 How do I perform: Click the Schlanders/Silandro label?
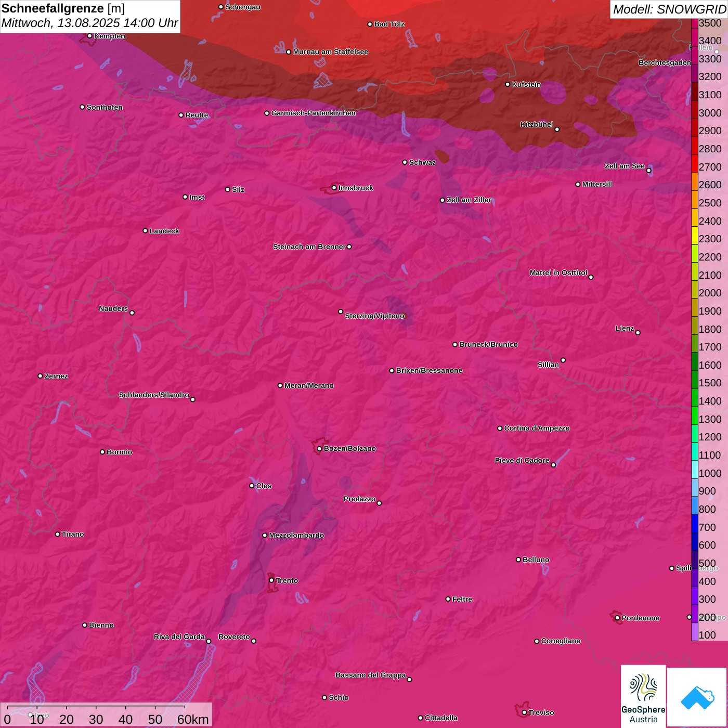coord(154,395)
